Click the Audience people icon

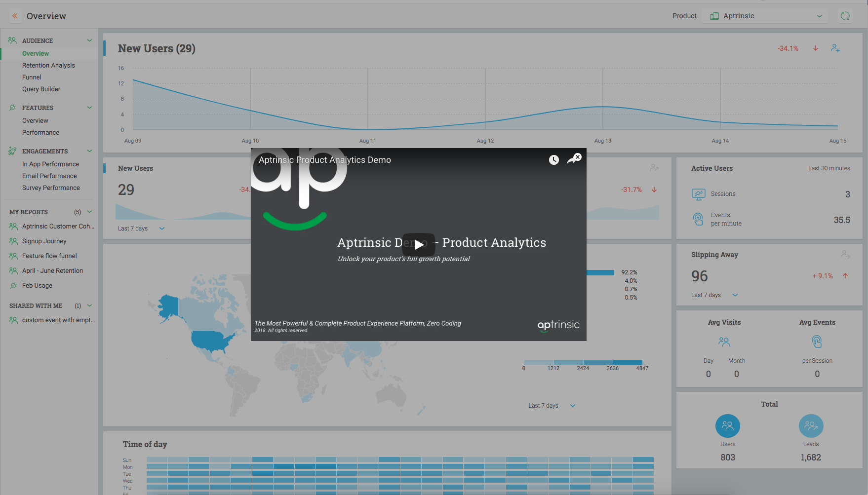pos(12,40)
